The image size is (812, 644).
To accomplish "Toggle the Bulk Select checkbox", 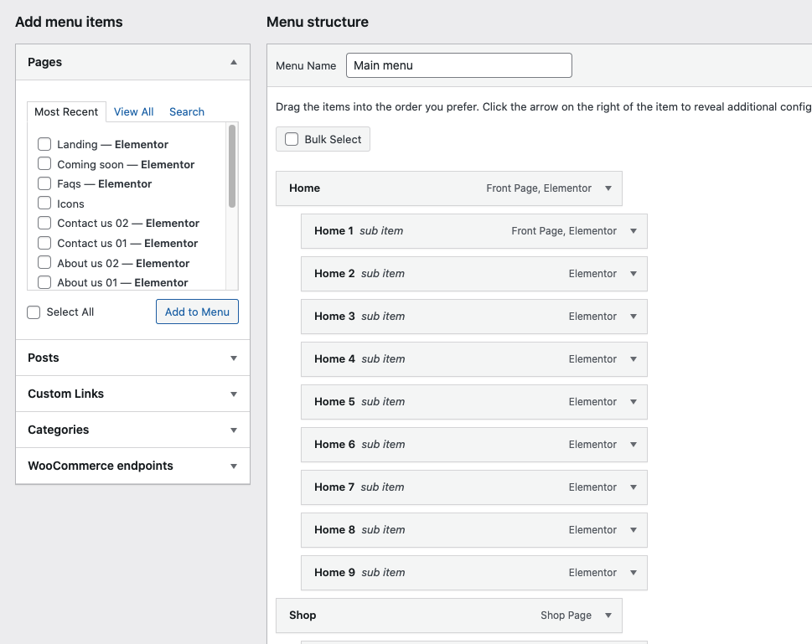I will point(292,139).
